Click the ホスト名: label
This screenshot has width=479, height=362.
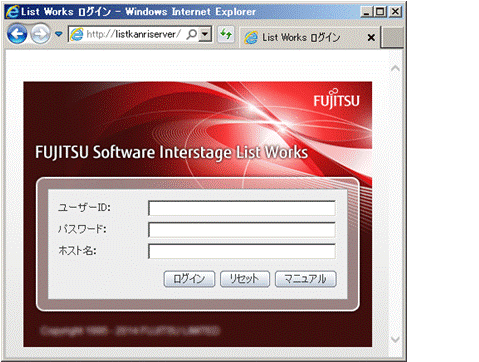tap(77, 250)
